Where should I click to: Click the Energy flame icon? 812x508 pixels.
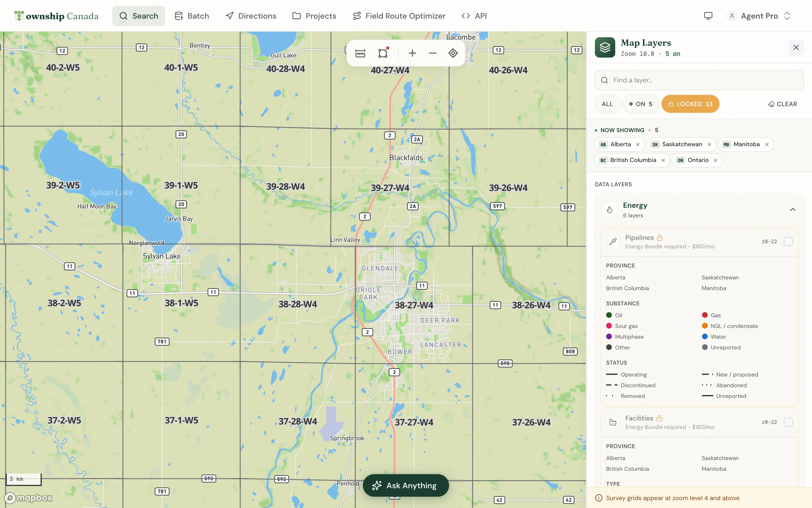[x=609, y=210]
